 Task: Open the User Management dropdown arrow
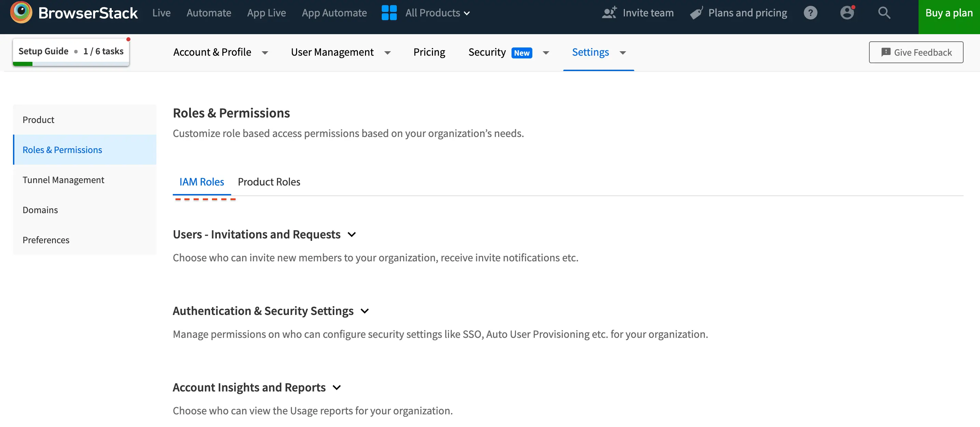[387, 53]
